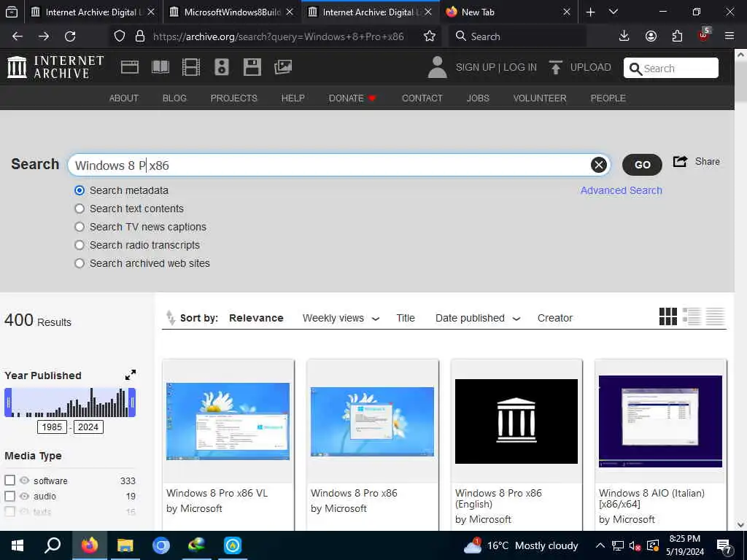
Task: Open the Internet Archive home logo
Action: click(x=55, y=66)
